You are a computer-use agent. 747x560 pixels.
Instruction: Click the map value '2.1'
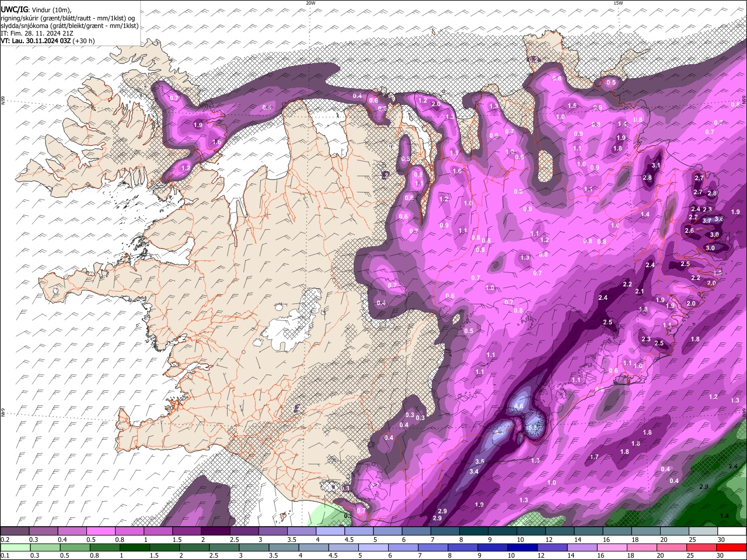(x=640, y=292)
